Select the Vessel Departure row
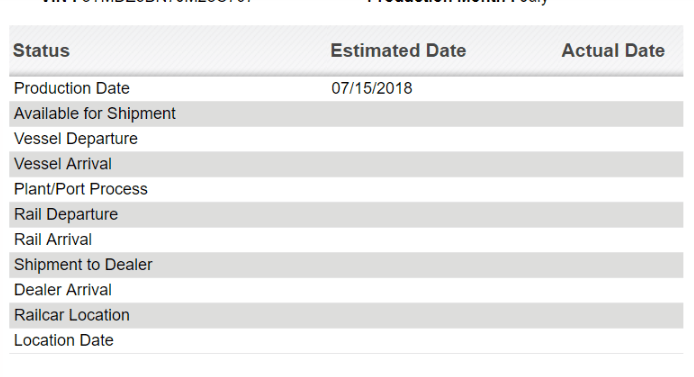694x377 pixels. (x=346, y=139)
